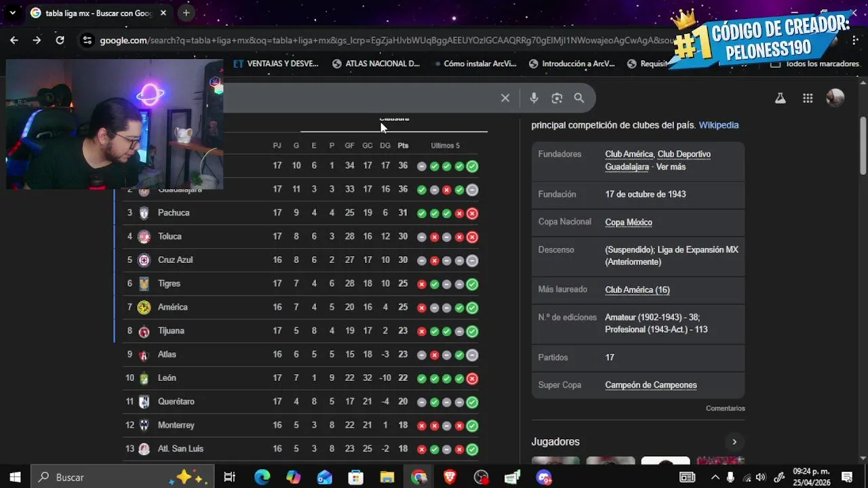Launch Microsoft Edge from taskbar

pos(262,477)
